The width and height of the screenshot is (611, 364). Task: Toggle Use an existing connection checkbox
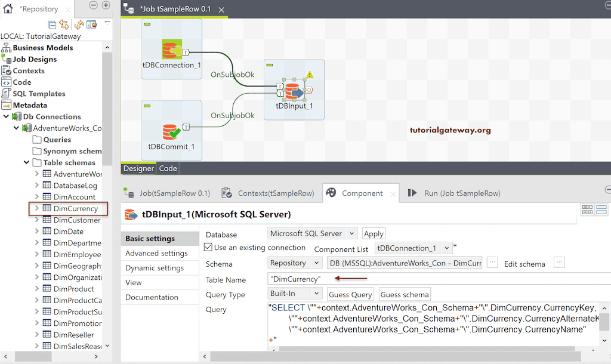pyautogui.click(x=208, y=247)
